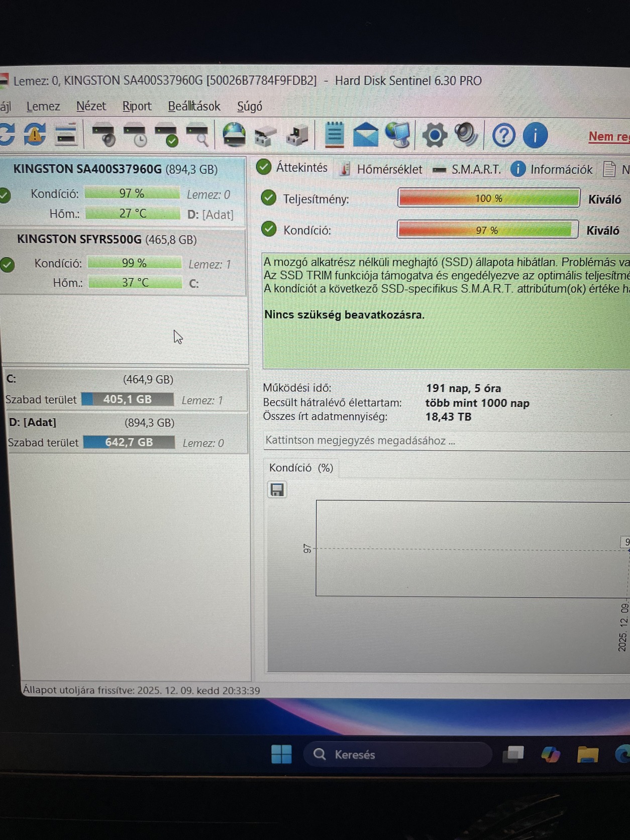Viewport: 630px width, 840px height.
Task: Select the Kondíció (%) graph tab
Action: [301, 468]
